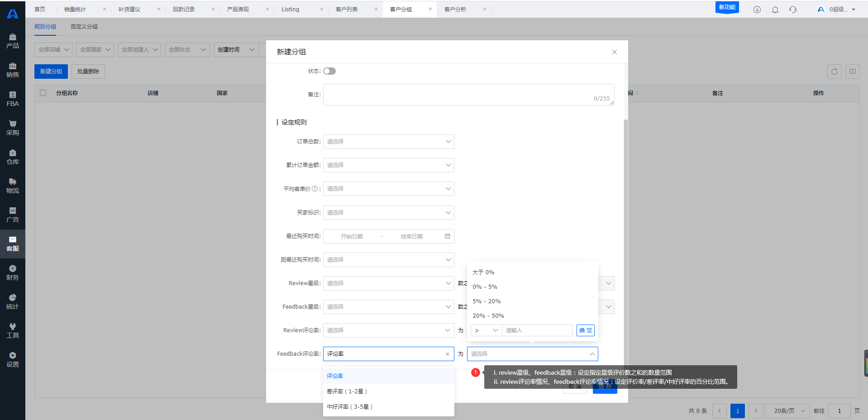Click the 批量删除 button

click(x=88, y=72)
